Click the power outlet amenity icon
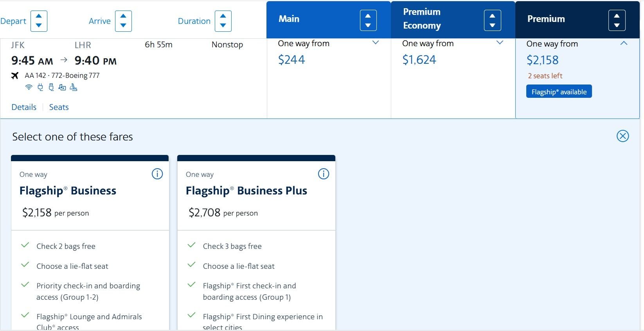This screenshot has height=331, width=644. tap(40, 87)
